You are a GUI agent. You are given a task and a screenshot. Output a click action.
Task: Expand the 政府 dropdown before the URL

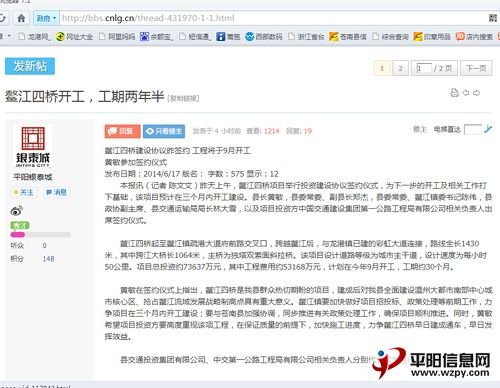point(46,18)
